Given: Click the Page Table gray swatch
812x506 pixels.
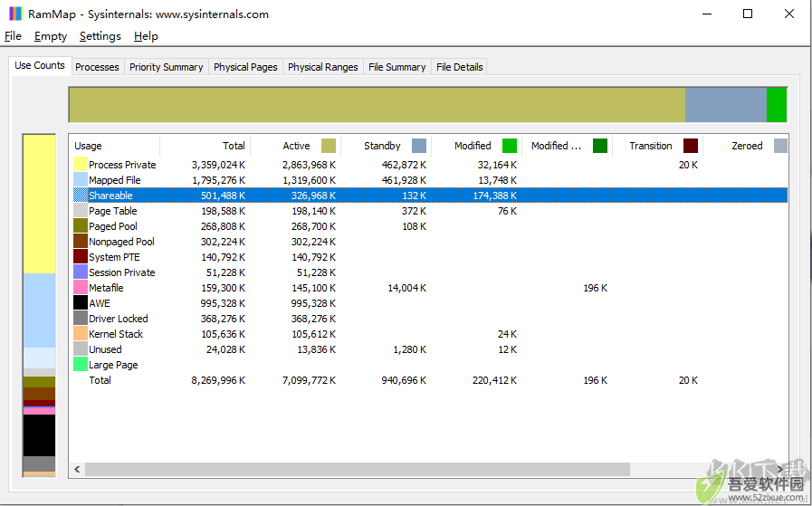Looking at the screenshot, I should (x=81, y=210).
